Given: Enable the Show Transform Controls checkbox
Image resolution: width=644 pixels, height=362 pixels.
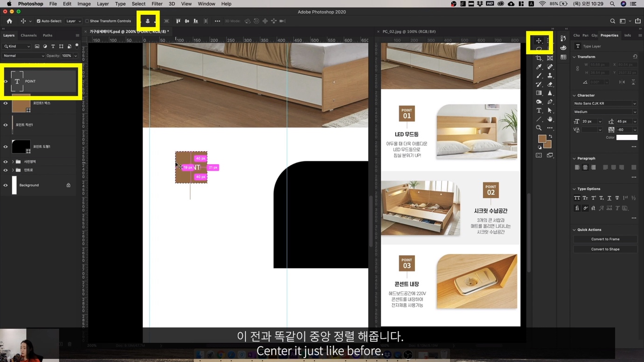Looking at the screenshot, I should [87, 21].
